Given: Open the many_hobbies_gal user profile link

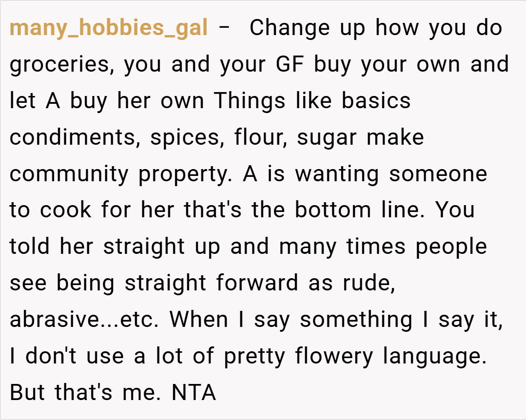Looking at the screenshot, I should point(109,28).
